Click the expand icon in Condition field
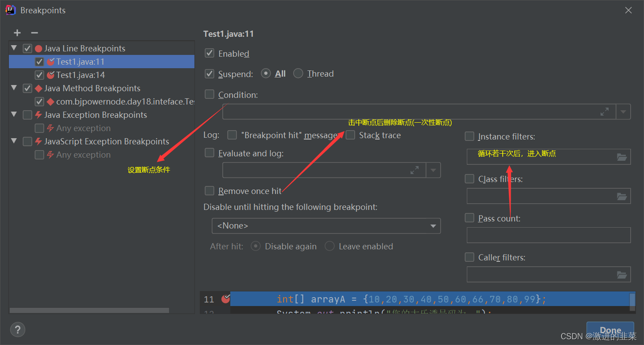644x345 pixels. tap(604, 112)
